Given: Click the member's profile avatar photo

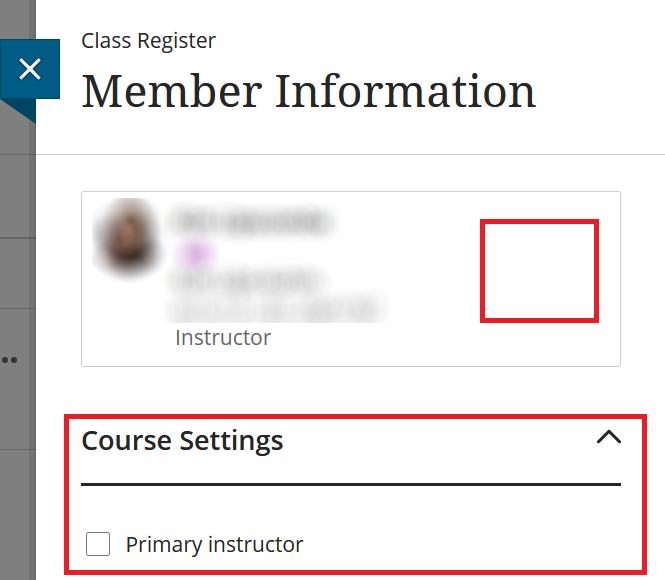Looking at the screenshot, I should 122,238.
